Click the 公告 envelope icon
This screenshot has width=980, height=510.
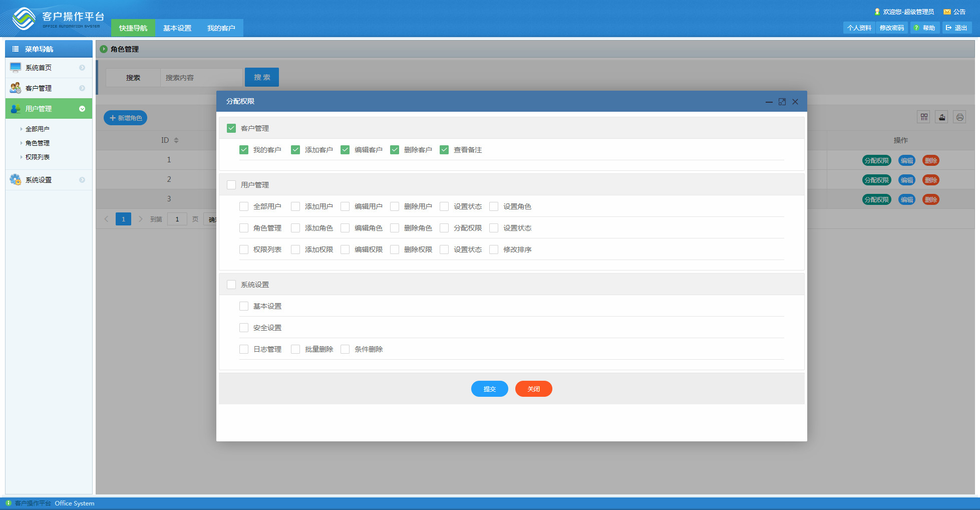pos(947,12)
